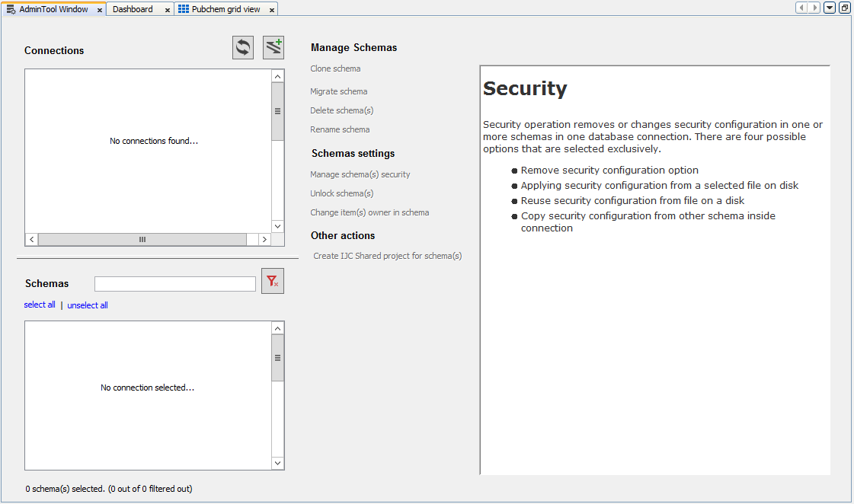This screenshot has height=504, width=854.
Task: Choose Delete schema(s) action
Action: point(341,110)
